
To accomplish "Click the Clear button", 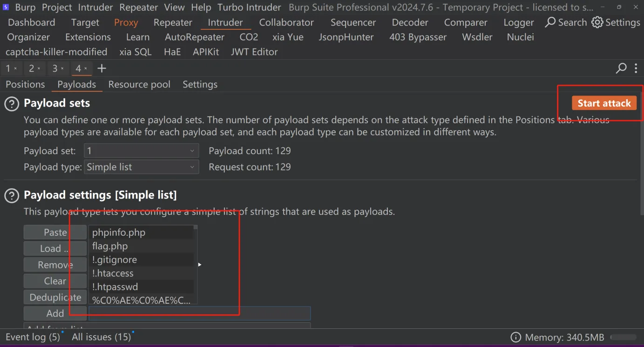I will (x=55, y=281).
